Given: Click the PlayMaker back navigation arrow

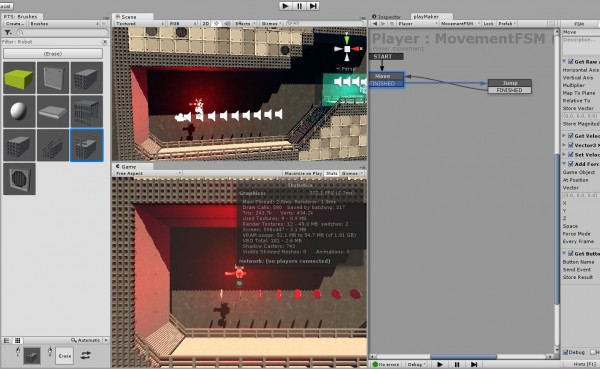Looking at the screenshot, I should 375,24.
